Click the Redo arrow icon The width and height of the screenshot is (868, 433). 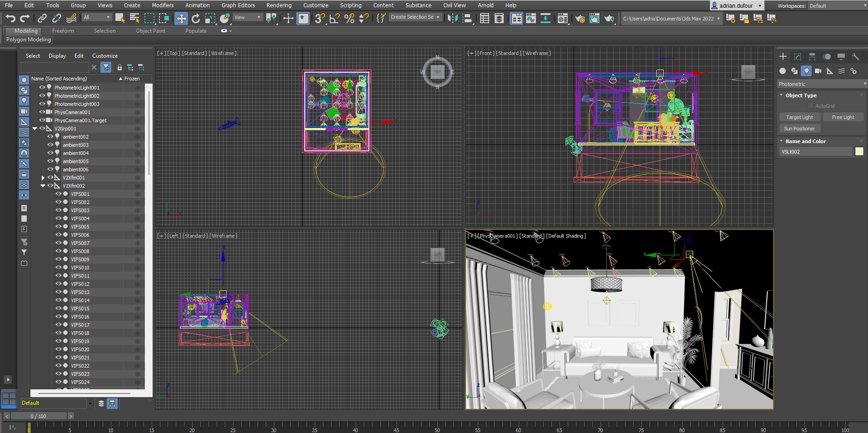(25, 18)
